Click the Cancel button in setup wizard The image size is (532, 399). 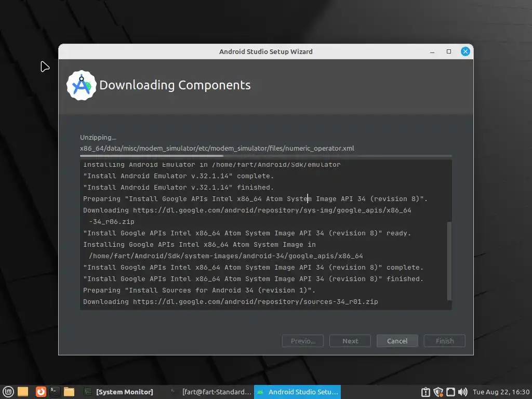coord(397,341)
